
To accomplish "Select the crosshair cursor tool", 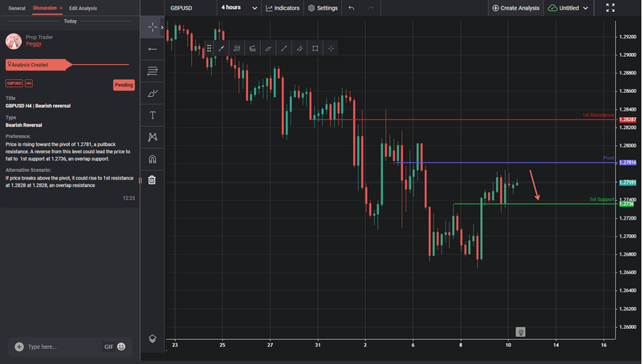I will click(x=153, y=27).
